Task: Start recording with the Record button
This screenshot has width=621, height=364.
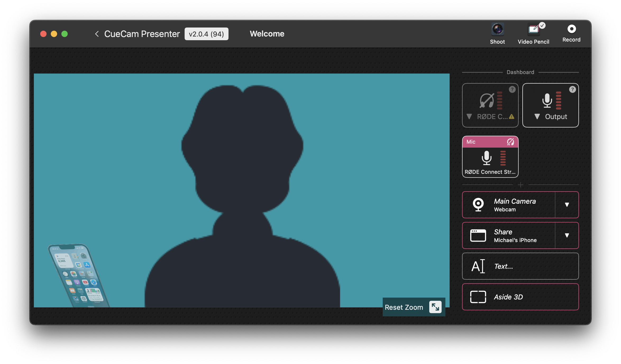Action: click(x=571, y=29)
